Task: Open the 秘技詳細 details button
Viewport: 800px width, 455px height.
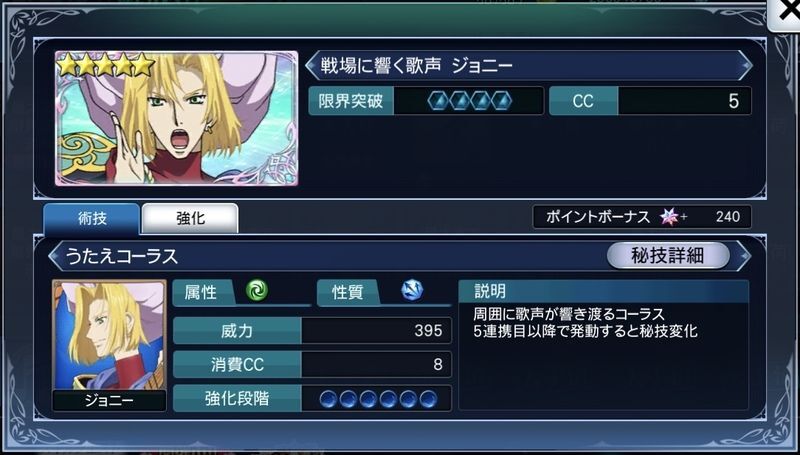Action: (668, 256)
